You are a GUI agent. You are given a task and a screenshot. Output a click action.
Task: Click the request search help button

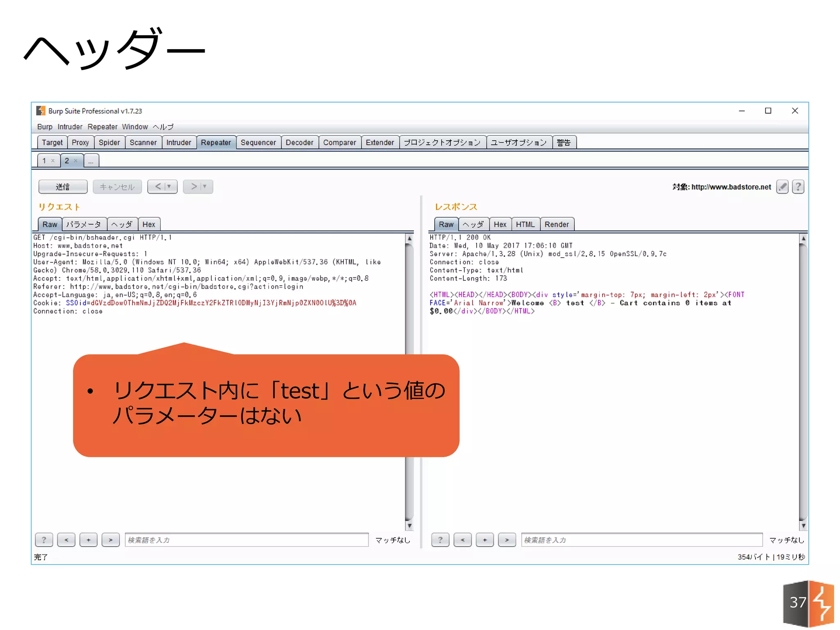pos(44,540)
